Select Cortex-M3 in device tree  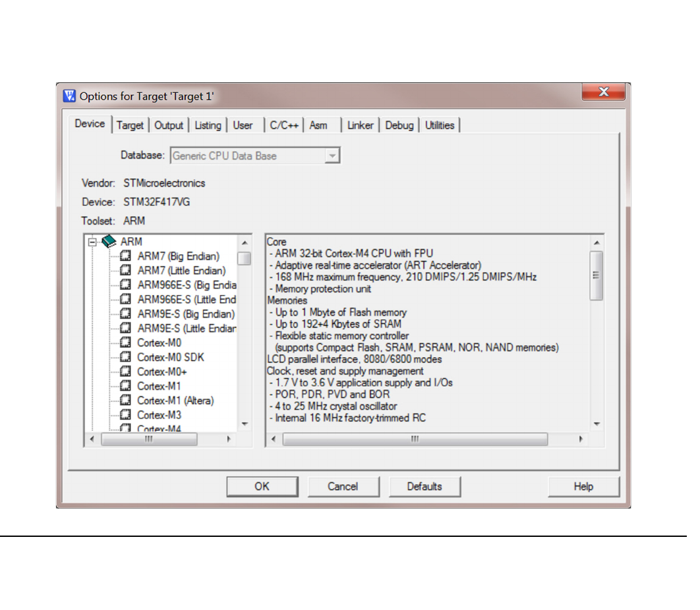[x=160, y=415]
